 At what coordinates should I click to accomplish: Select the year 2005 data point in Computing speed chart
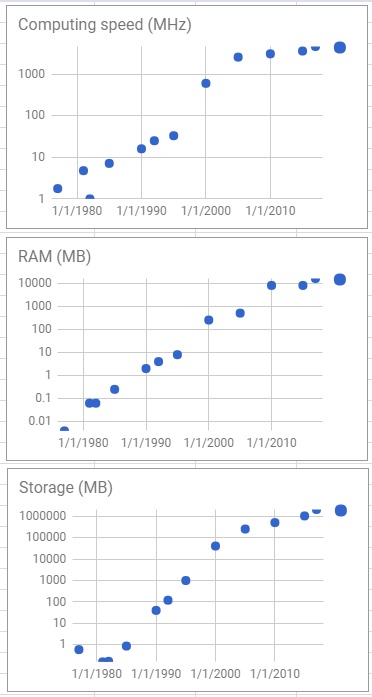pos(238,57)
